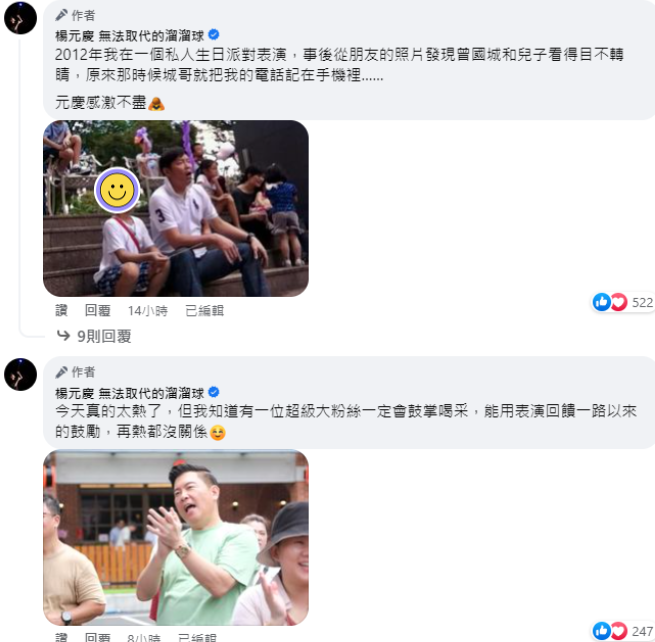Open the 2012 birthday party photo
655x642 pixels.
pos(176,208)
